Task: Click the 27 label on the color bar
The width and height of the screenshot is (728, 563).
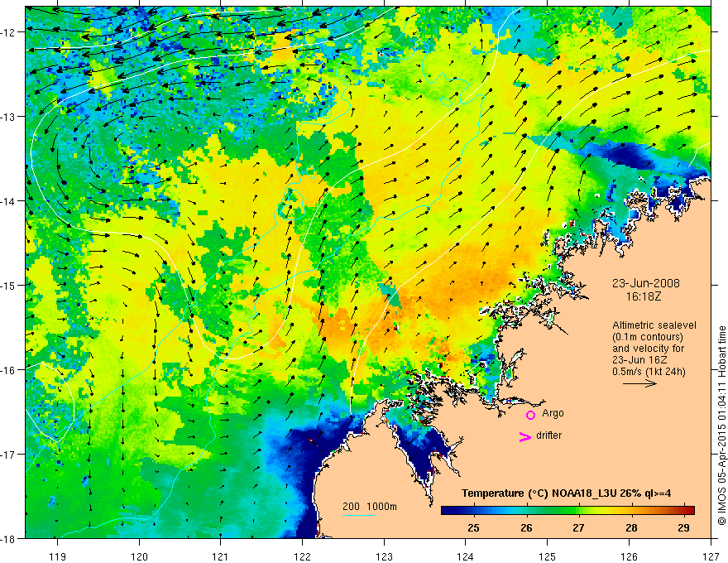Action: pos(578,527)
